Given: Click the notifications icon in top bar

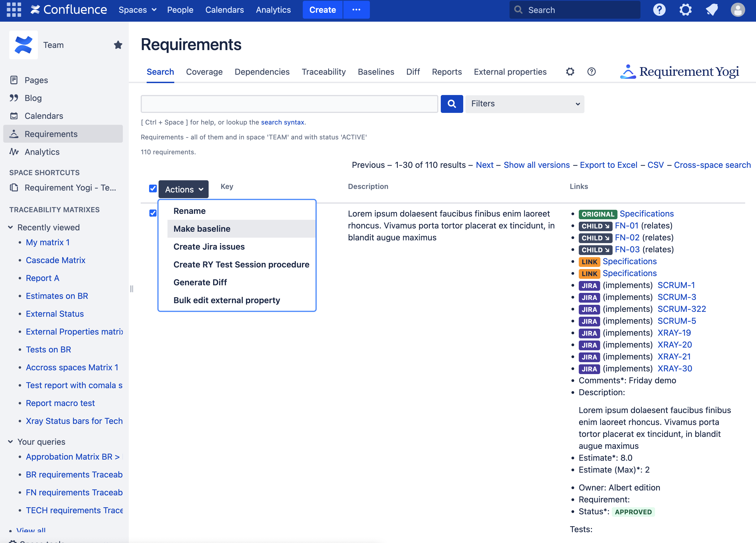Looking at the screenshot, I should pos(711,10).
